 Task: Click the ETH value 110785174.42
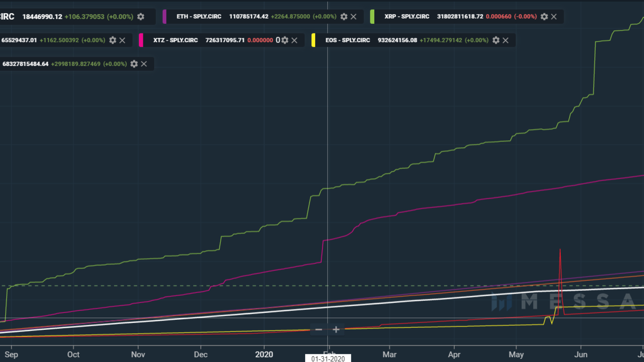coord(249,16)
